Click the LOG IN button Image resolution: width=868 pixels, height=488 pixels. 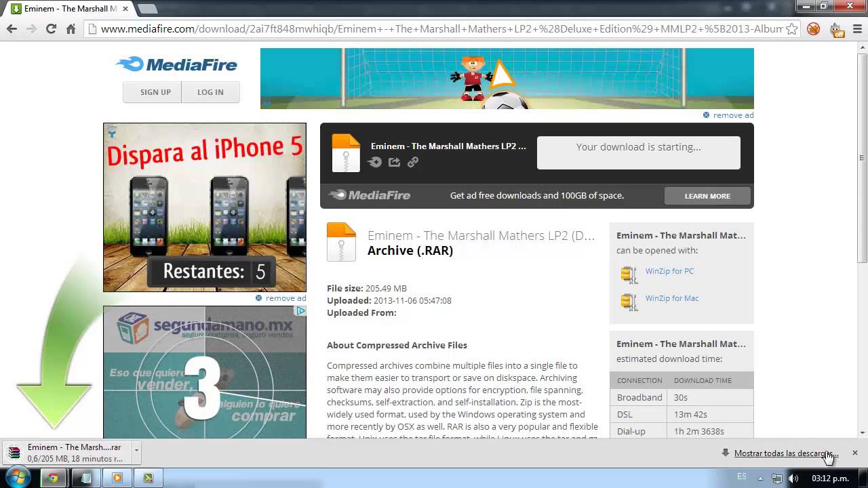(x=210, y=92)
